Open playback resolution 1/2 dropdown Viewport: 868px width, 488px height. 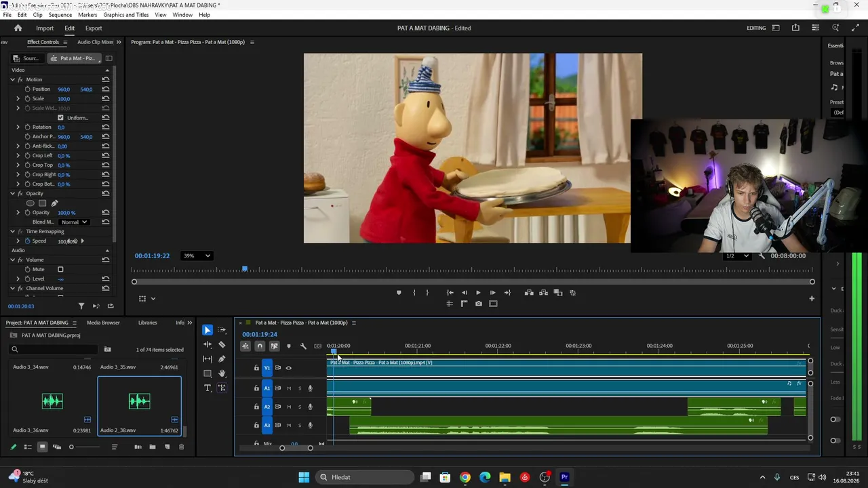736,256
